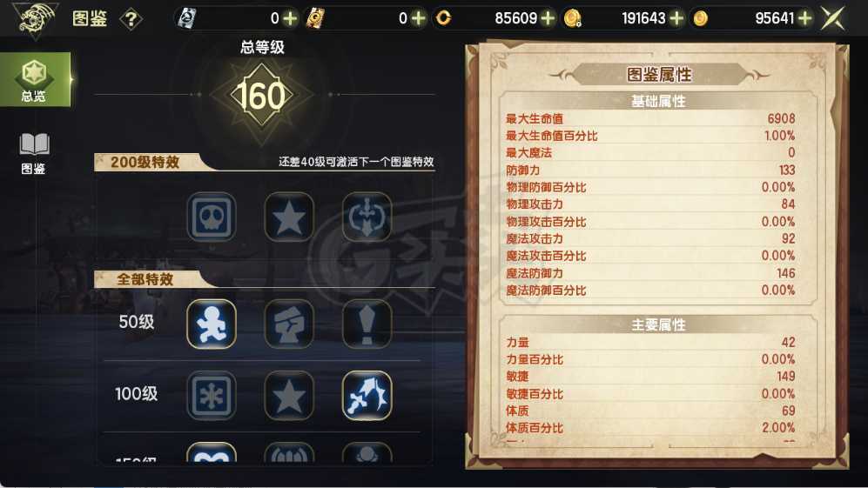
Task: Click the dragon logo in the top corner
Action: pyautogui.click(x=36, y=20)
